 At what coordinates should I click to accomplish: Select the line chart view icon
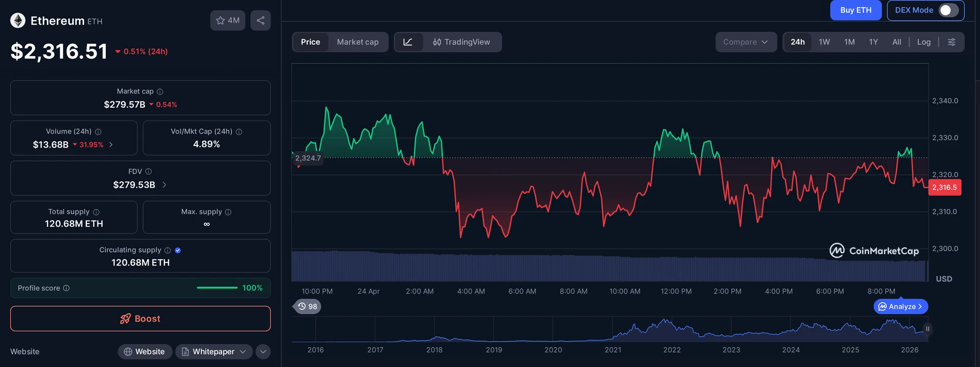pos(408,42)
